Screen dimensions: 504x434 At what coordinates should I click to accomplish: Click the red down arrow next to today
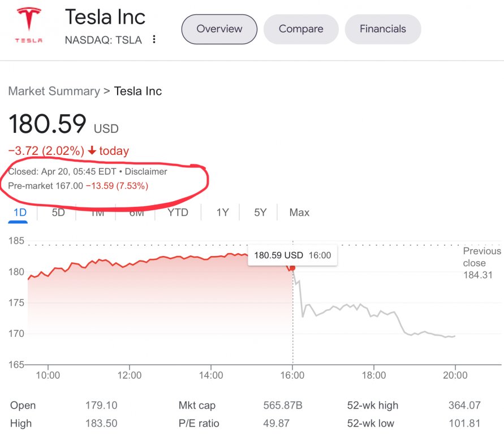(92, 151)
